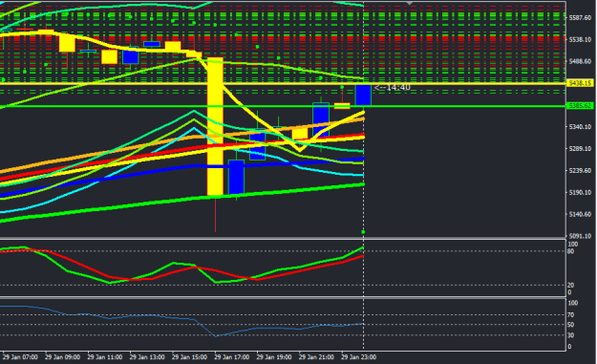Select the large yellow bearish candle at 17:00
The image size is (597, 364).
click(215, 127)
